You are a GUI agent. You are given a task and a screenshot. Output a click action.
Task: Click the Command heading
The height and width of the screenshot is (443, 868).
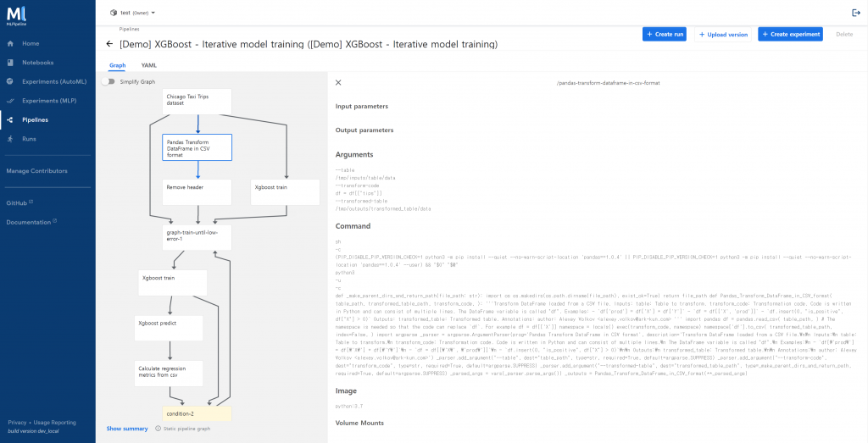(x=353, y=226)
